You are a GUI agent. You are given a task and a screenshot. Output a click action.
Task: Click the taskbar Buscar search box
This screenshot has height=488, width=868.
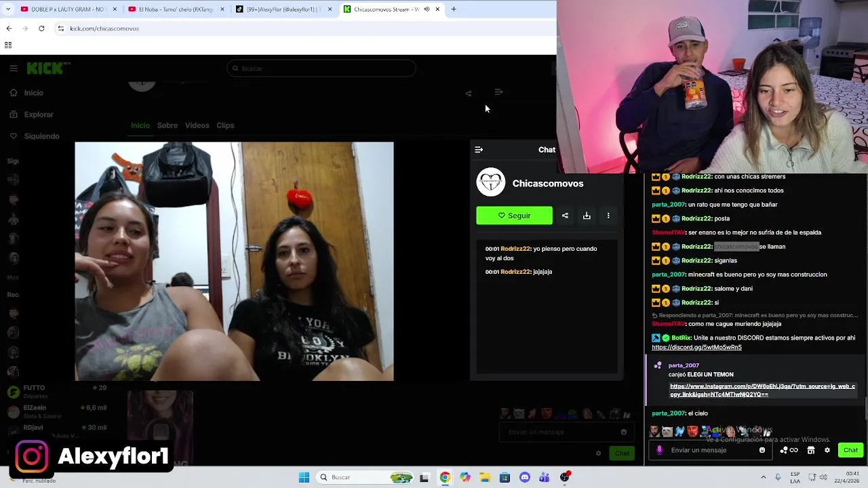pos(365,477)
